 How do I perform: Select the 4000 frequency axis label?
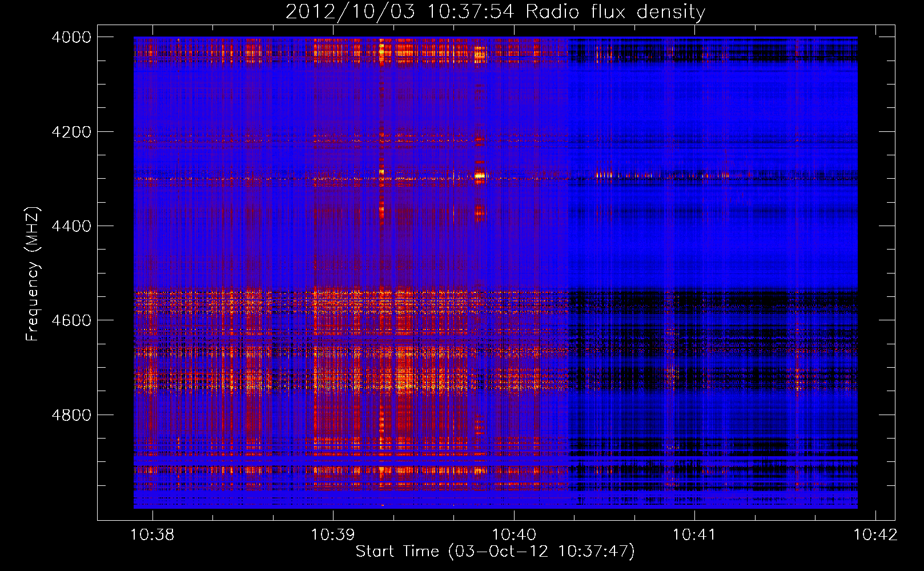71,37
